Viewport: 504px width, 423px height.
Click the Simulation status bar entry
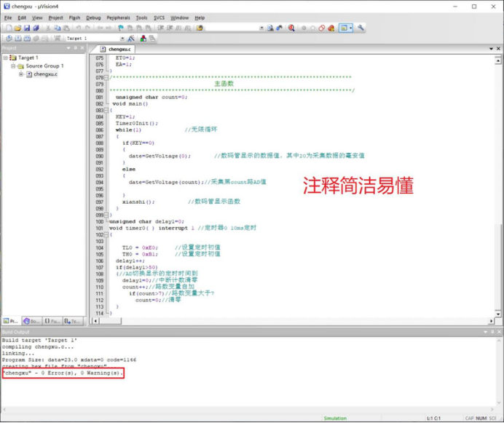coord(335,418)
